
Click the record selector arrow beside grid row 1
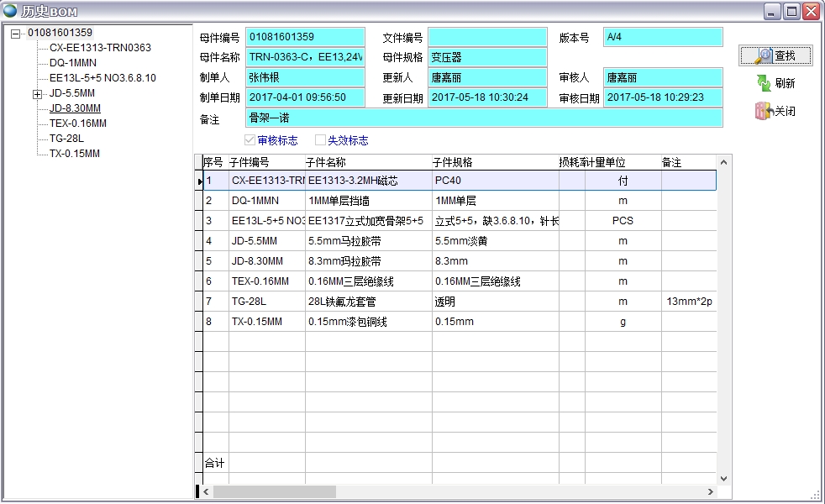pyautogui.click(x=202, y=180)
